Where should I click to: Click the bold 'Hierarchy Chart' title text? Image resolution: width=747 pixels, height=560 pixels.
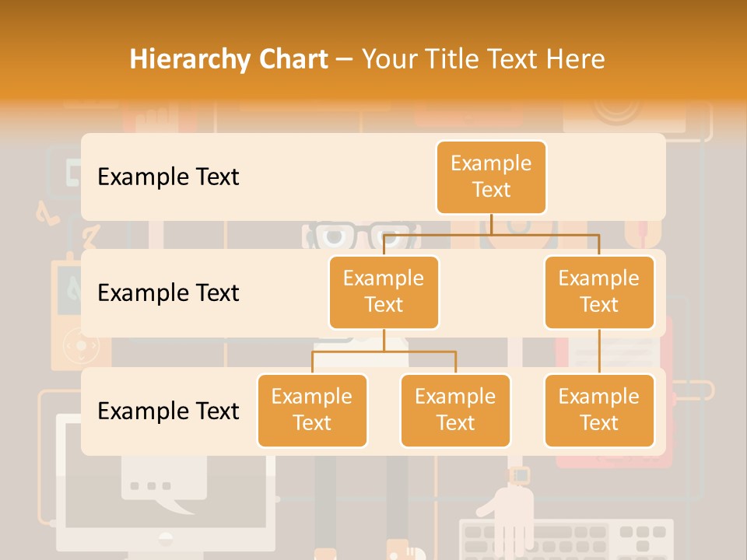click(229, 59)
